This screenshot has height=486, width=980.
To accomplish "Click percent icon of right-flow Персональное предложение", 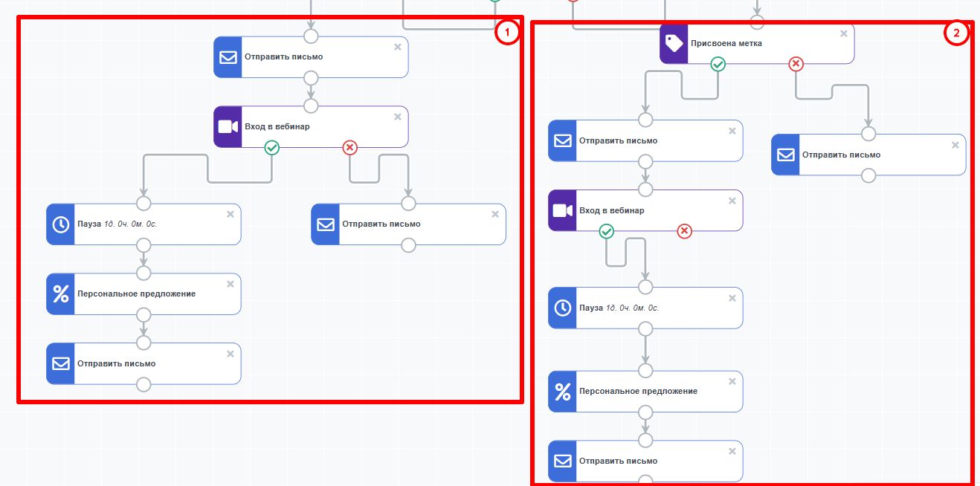I will (563, 391).
